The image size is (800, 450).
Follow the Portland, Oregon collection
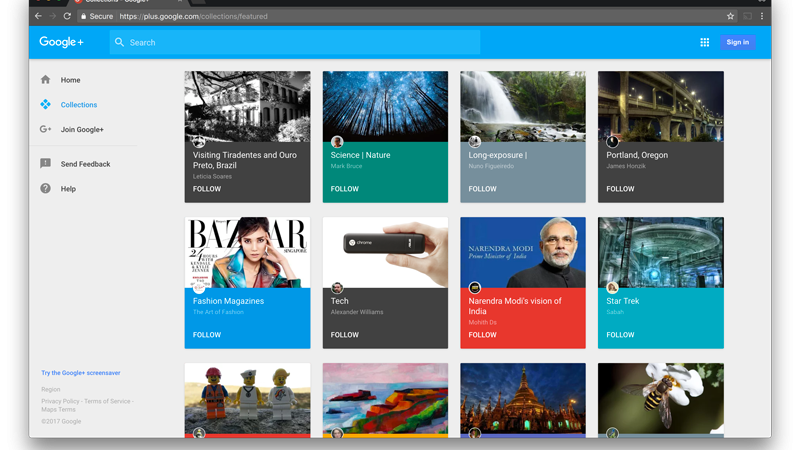[620, 189]
